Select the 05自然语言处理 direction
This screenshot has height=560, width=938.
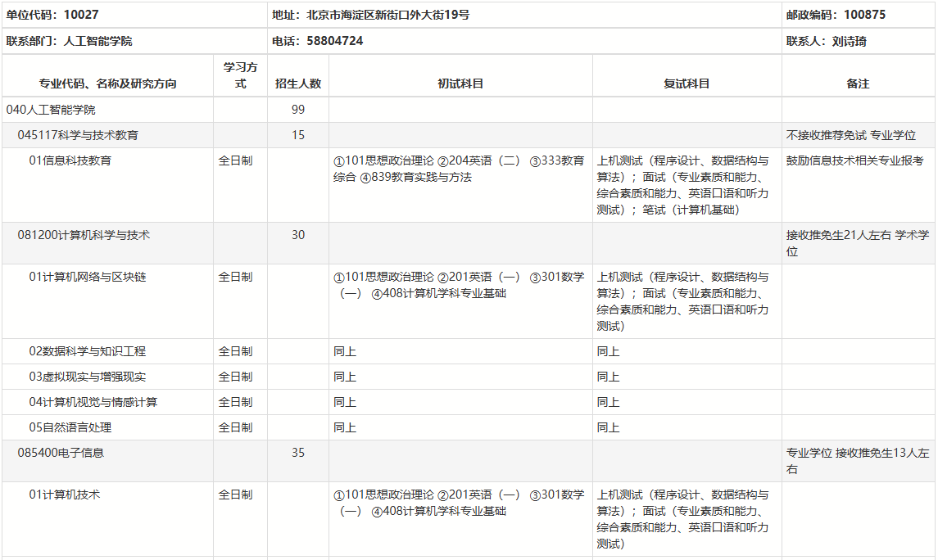[70, 427]
